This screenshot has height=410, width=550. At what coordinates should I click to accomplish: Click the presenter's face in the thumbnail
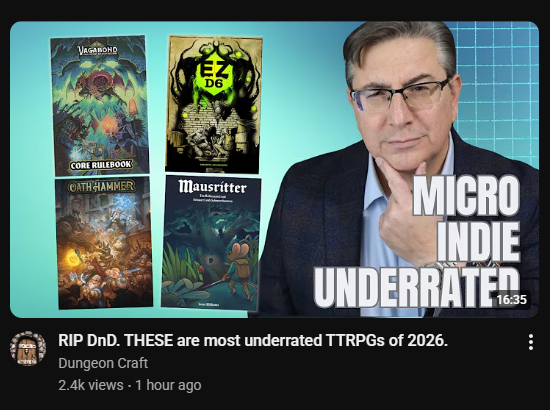tap(400, 102)
